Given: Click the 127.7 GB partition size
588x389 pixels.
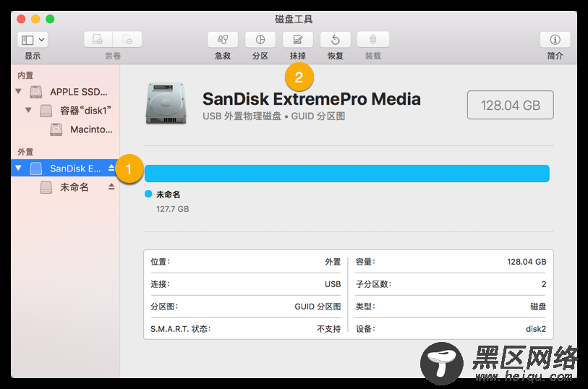Looking at the screenshot, I should (x=173, y=209).
